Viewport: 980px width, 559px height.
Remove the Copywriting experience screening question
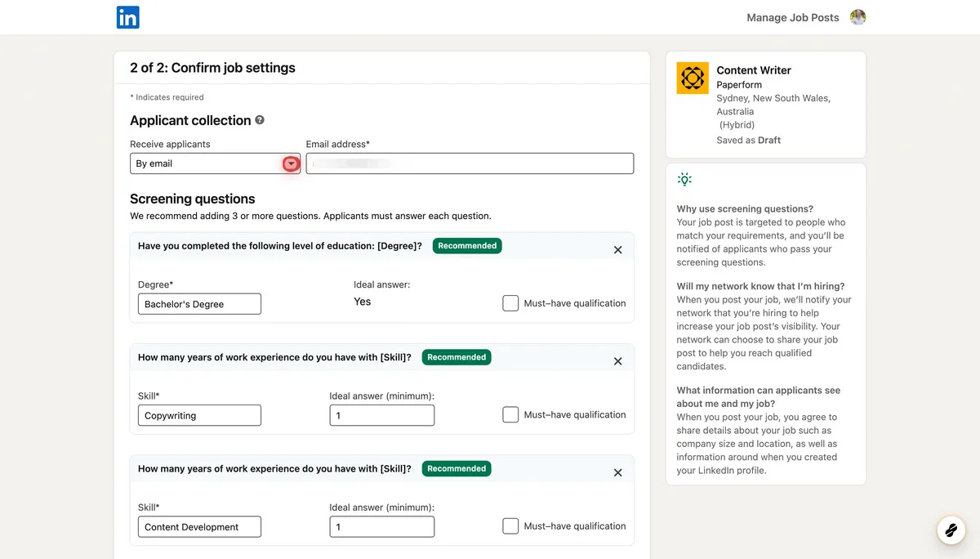click(x=617, y=361)
